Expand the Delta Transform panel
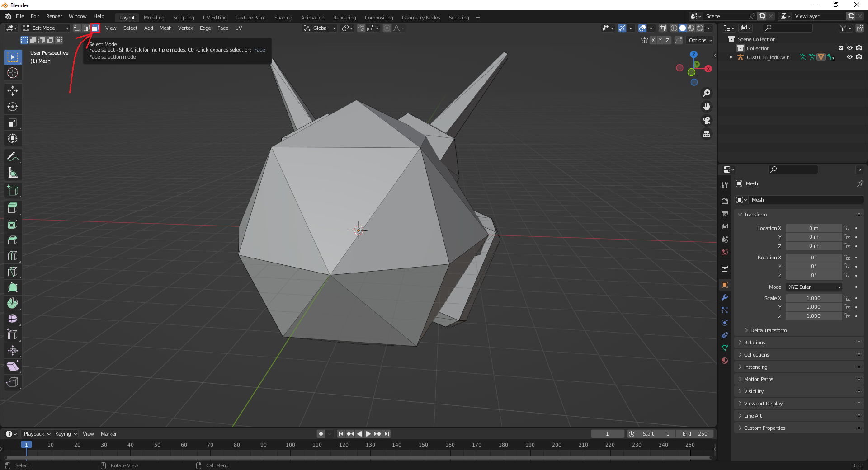 (769, 330)
